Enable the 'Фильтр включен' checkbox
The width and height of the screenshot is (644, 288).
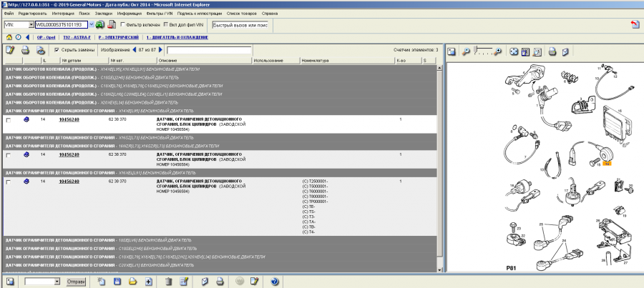(x=123, y=25)
